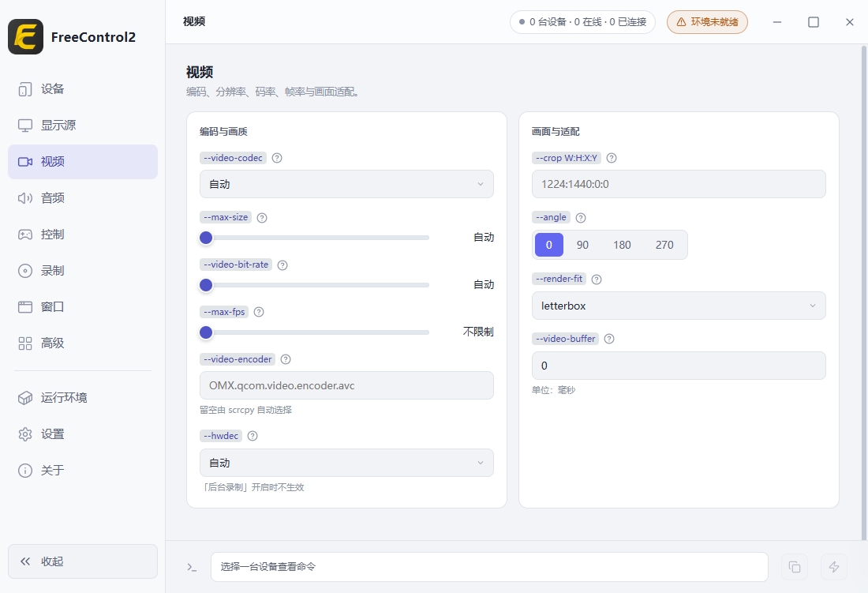868x593 pixels.
Task: Open the 关于 (about) sidebar page
Action: point(83,471)
